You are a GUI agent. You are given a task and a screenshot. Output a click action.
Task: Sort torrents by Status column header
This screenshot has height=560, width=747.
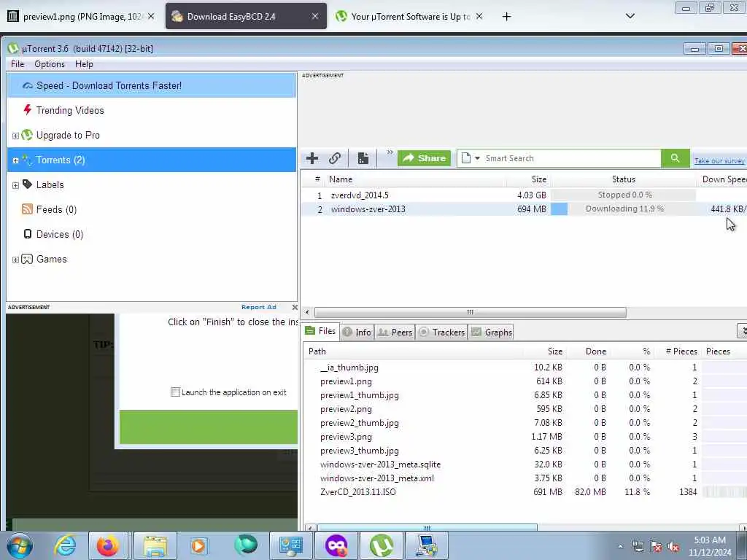[x=624, y=179]
